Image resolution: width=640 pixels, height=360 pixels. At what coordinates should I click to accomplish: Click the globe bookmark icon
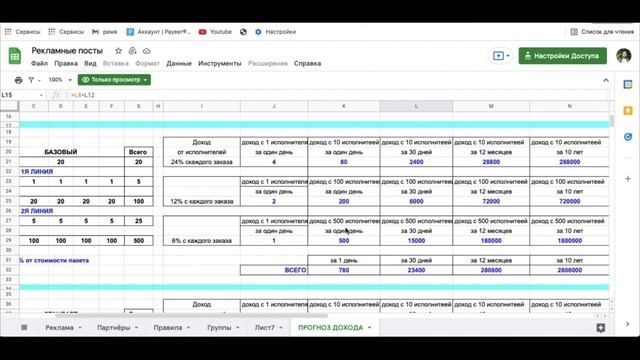click(243, 31)
